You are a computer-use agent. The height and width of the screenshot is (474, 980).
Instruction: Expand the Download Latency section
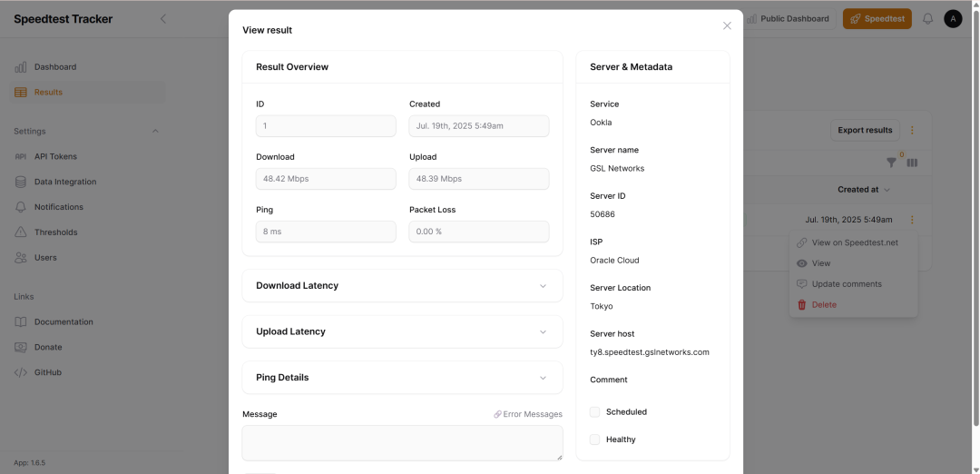pyautogui.click(x=543, y=286)
